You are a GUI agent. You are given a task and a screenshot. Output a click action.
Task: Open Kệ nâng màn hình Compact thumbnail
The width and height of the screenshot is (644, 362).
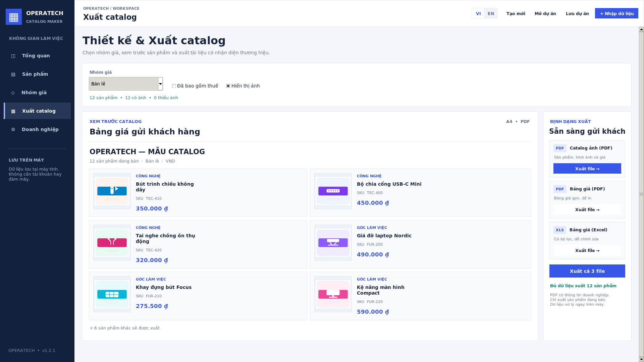(333, 294)
